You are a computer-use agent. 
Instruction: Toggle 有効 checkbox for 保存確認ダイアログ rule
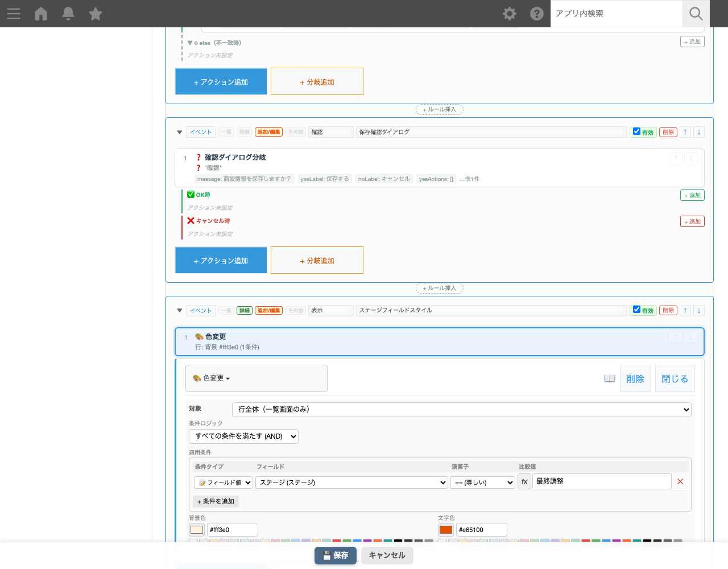tap(637, 131)
